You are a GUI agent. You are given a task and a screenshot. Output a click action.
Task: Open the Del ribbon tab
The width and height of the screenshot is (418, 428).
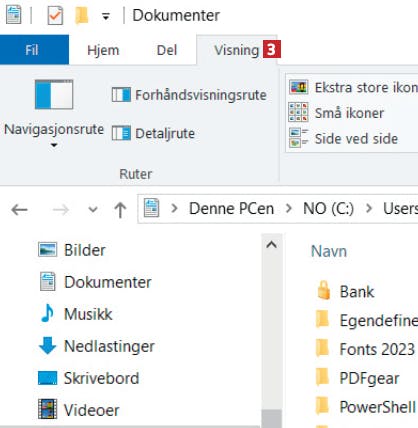[167, 50]
